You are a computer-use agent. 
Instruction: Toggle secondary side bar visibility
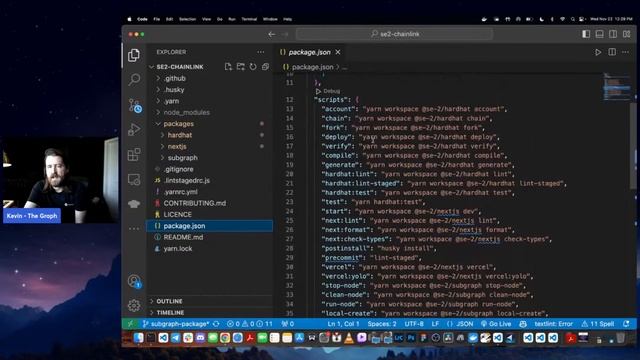point(613,34)
